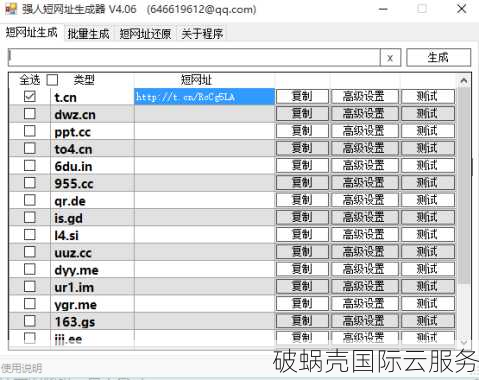
Task: Click the 类型 column header
Action: 84,80
